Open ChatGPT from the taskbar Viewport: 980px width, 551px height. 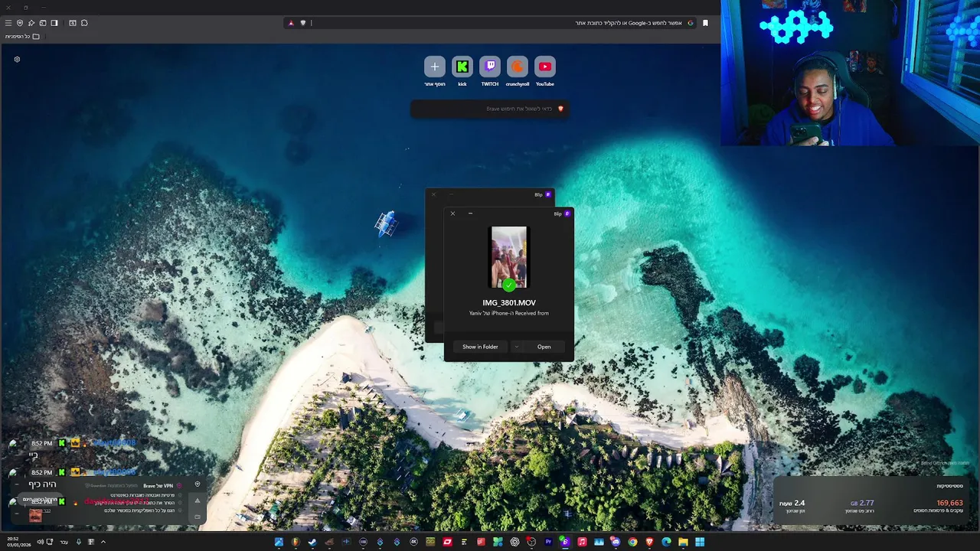(514, 542)
